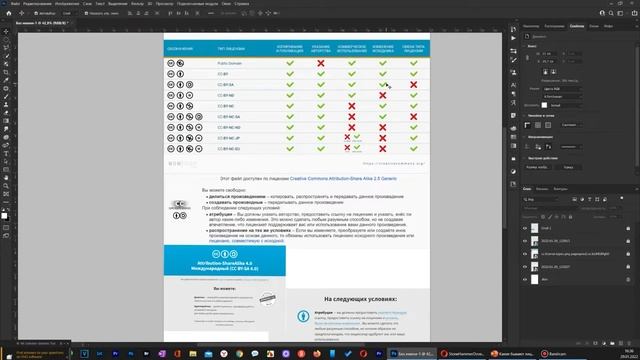
Task: Open the search magnifier at top right
Action: 611,13
